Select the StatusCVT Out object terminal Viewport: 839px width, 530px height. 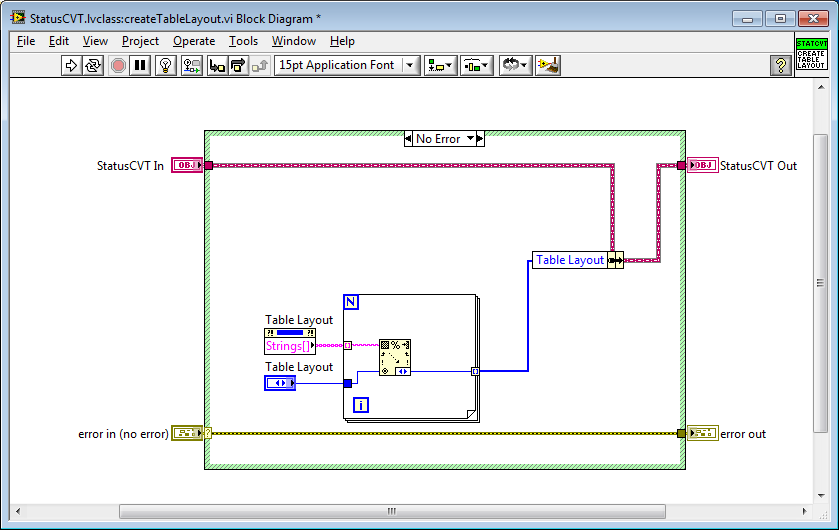[x=703, y=165]
